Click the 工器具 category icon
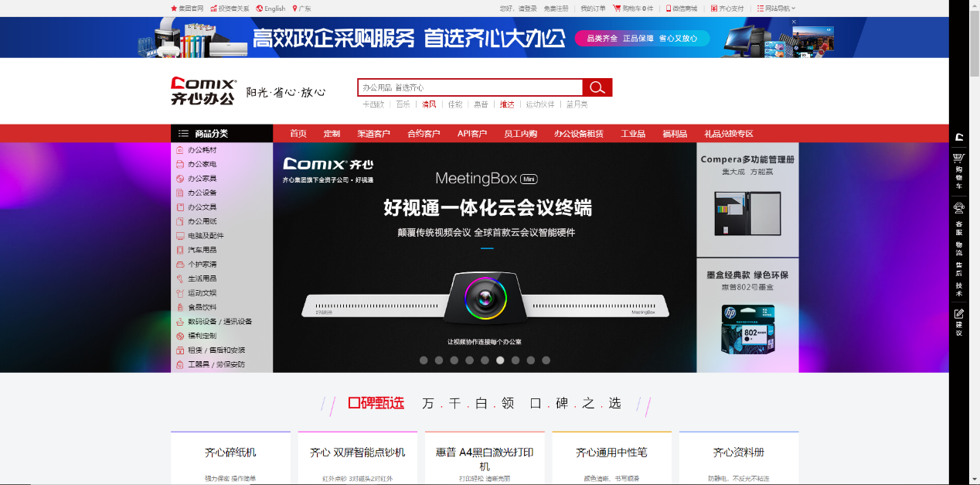 click(x=180, y=364)
